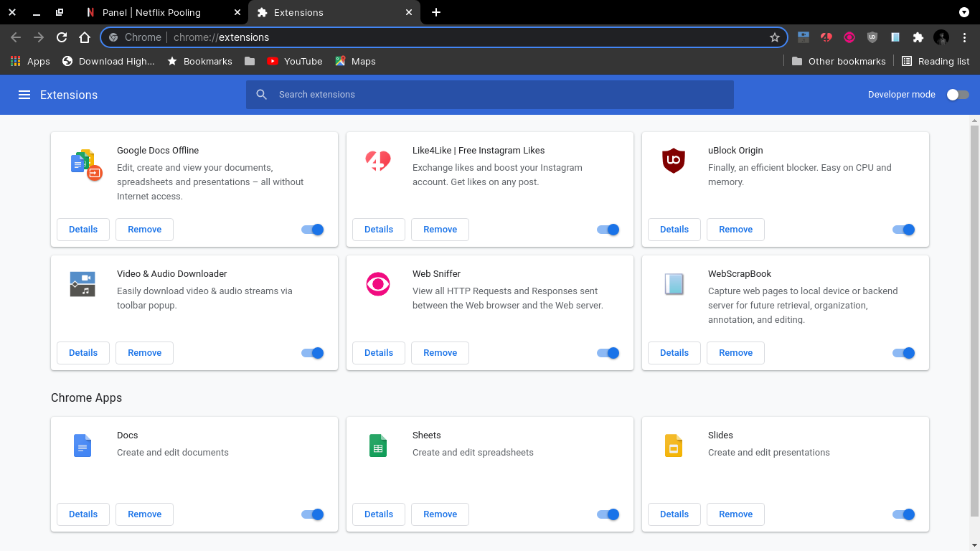Disable the Web Sniffer extension toggle
The width and height of the screenshot is (980, 551).
(608, 353)
